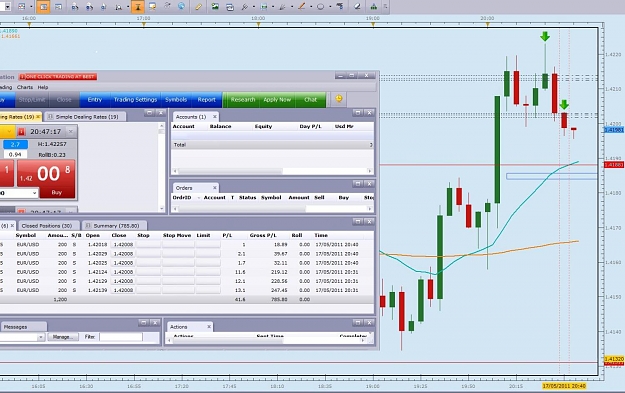Viewport: 625px width, 393px height.
Task: Click the green Research button
Action: tap(243, 100)
